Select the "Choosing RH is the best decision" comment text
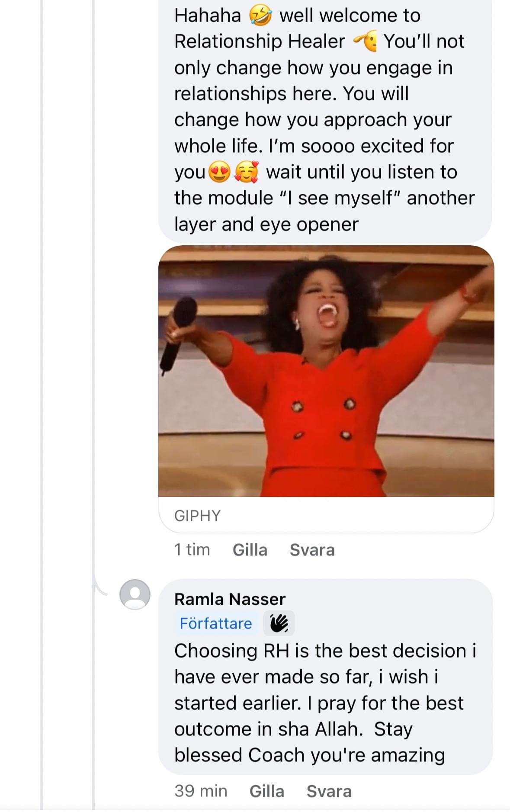 [x=324, y=703]
